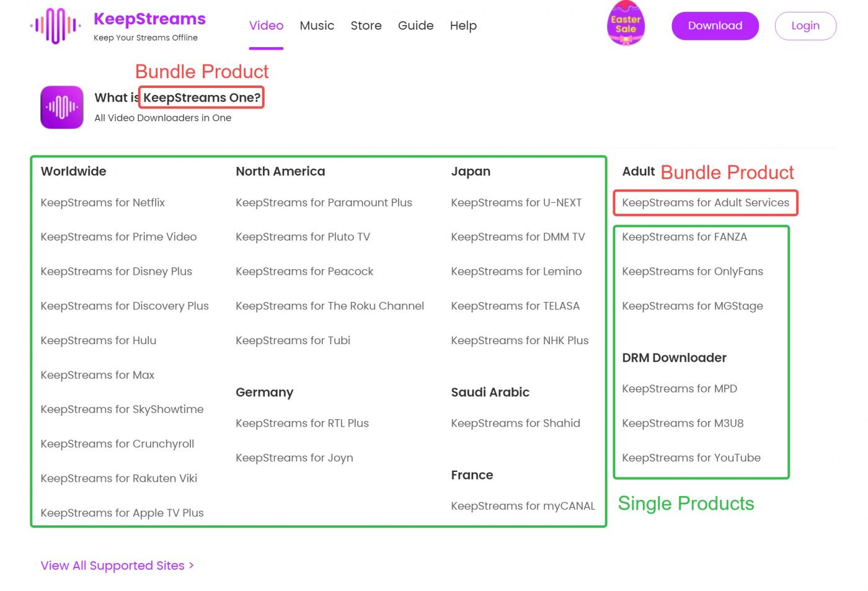Image resolution: width=868 pixels, height=591 pixels.
Task: Click the Login button
Action: click(x=805, y=25)
